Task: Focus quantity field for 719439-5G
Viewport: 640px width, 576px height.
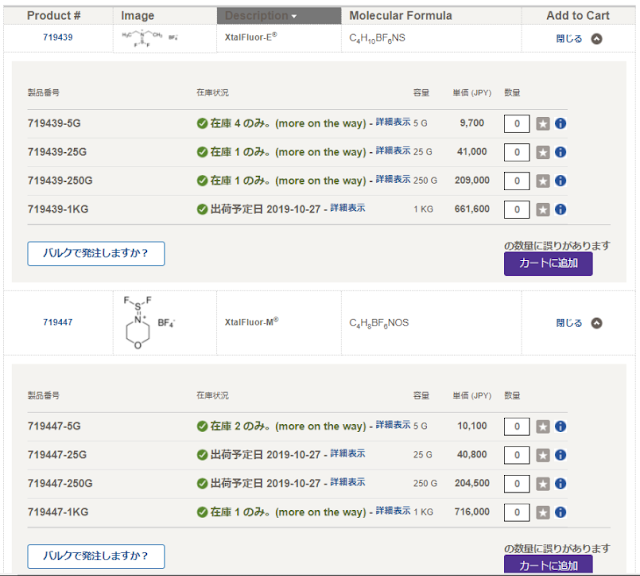Action: click(517, 124)
